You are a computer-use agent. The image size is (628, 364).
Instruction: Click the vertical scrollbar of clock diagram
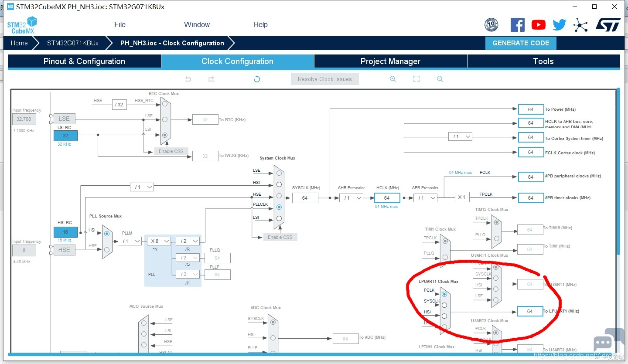tap(618, 171)
